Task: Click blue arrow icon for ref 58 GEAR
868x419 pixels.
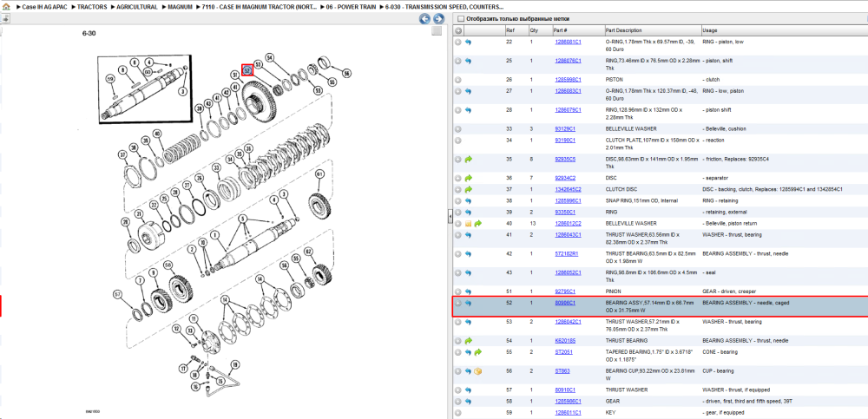Action: click(x=469, y=402)
